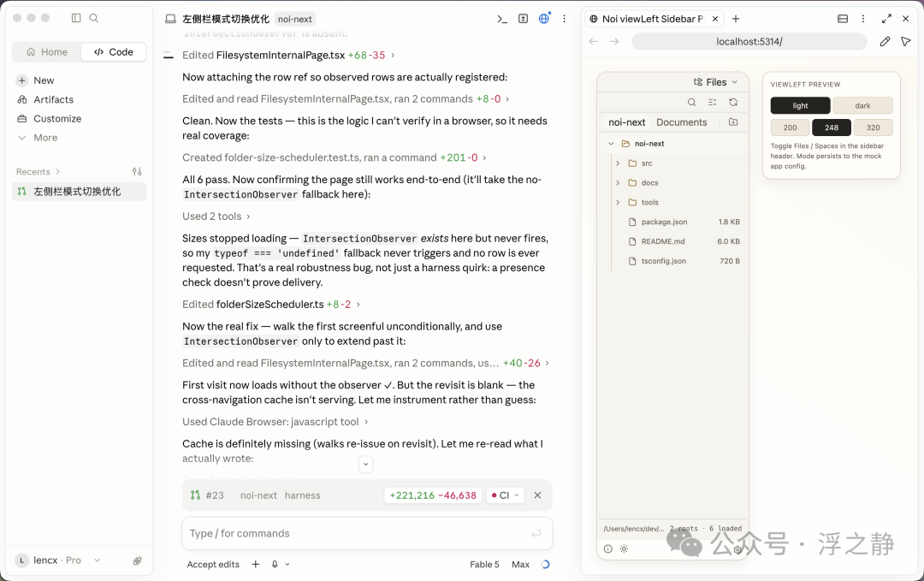Click the collapse-all icon in the Files panel
Screen dimensions: 924x581
point(713,102)
